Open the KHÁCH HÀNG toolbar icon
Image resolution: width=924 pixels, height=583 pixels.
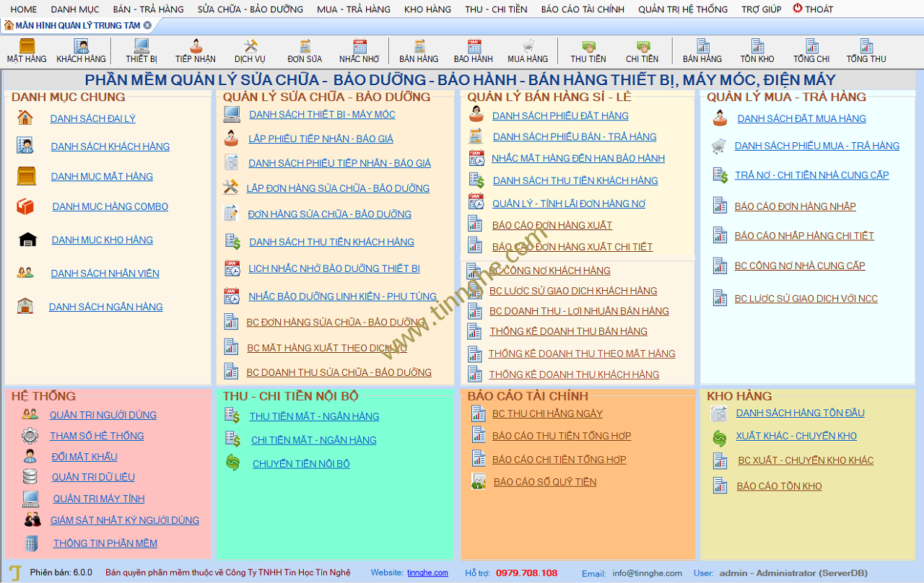tap(81, 51)
